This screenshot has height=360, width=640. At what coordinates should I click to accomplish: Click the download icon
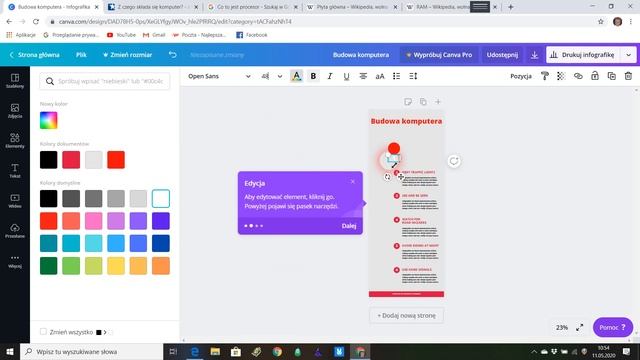click(534, 55)
